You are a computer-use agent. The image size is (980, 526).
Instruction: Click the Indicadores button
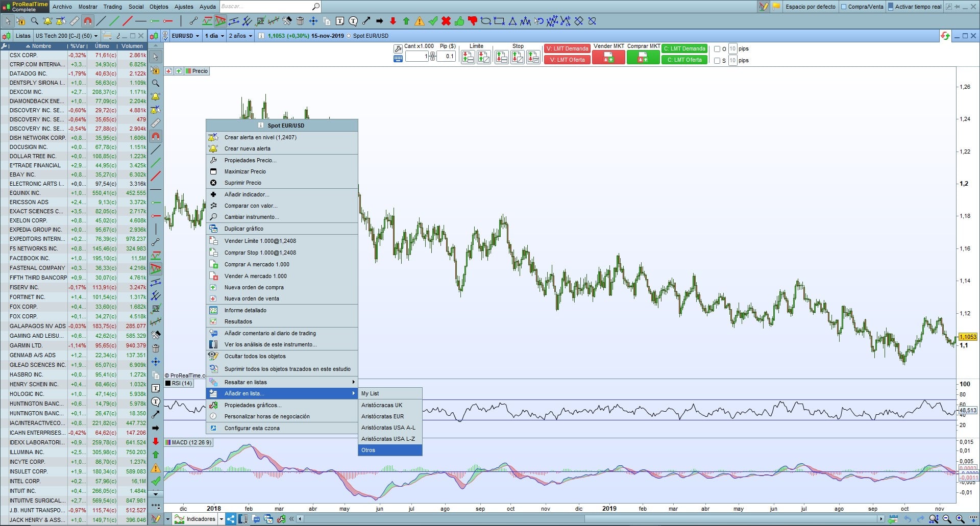[195, 519]
